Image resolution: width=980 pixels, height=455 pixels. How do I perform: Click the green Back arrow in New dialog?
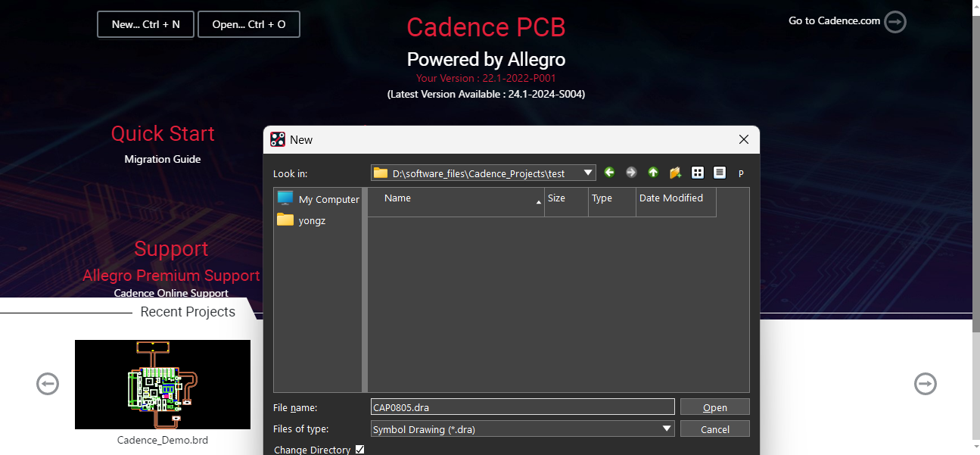(x=609, y=173)
